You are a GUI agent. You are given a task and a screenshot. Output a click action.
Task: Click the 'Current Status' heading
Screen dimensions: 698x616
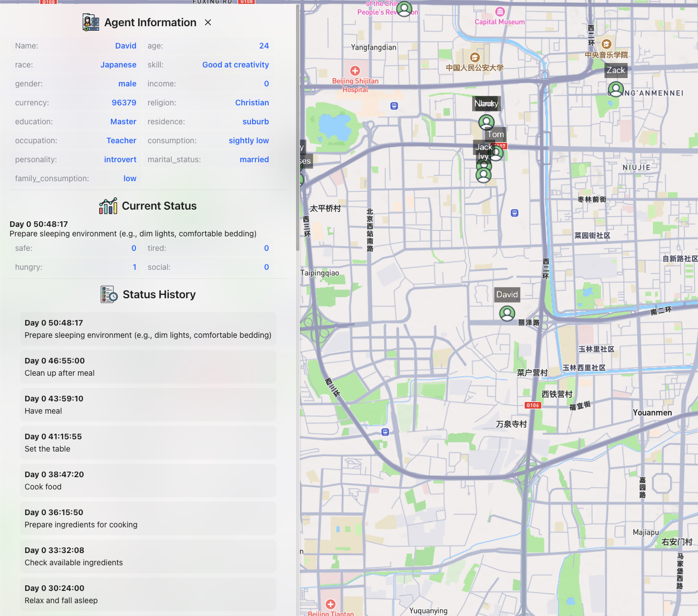tap(159, 206)
